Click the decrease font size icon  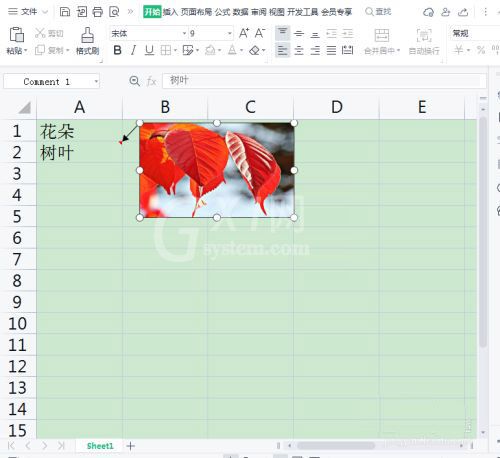pyautogui.click(x=260, y=33)
